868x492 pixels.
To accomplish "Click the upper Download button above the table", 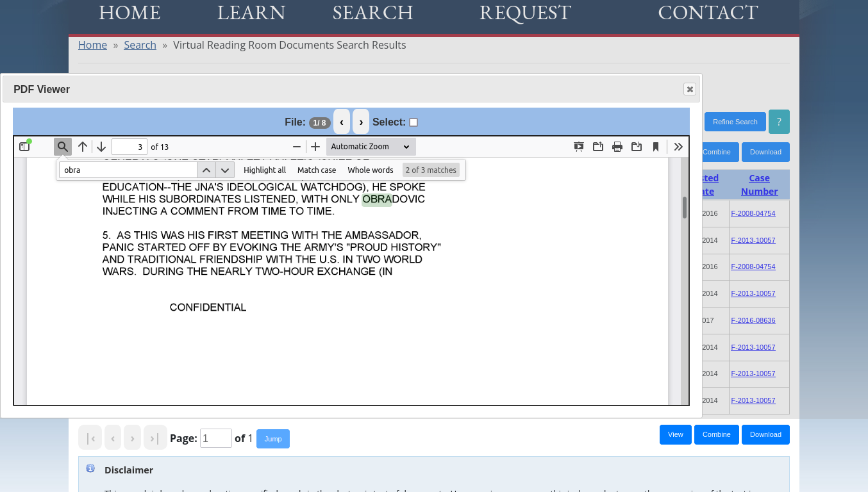I will click(x=765, y=152).
